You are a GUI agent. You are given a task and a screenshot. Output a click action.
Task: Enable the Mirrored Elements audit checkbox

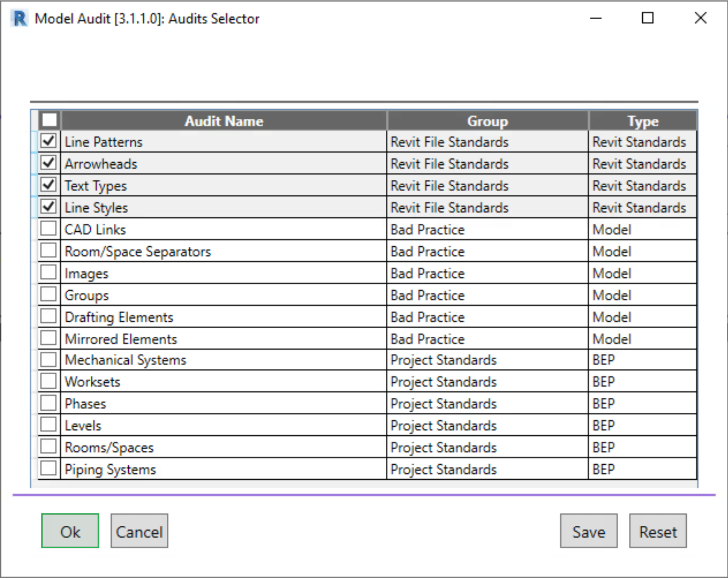pos(48,338)
